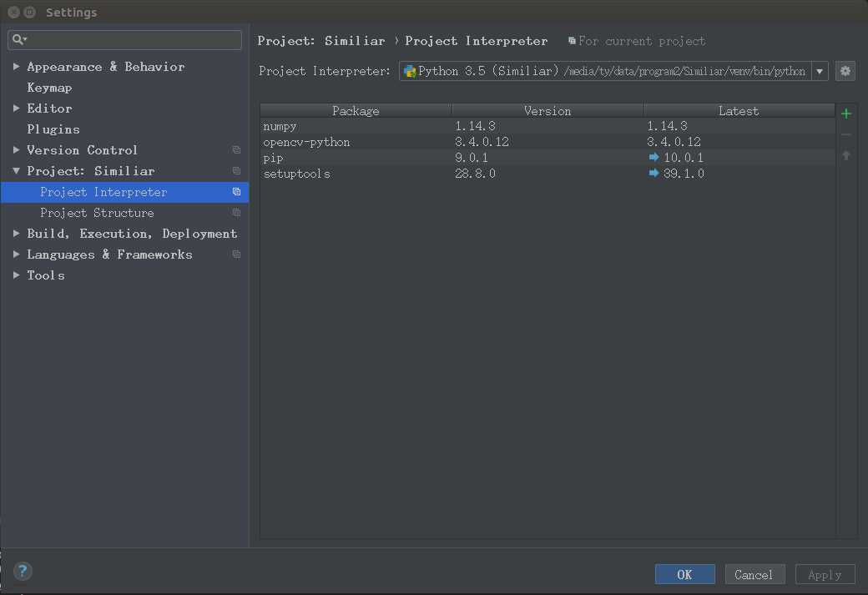868x595 pixels.
Task: Sort packages by the Version column header
Action: 548,110
